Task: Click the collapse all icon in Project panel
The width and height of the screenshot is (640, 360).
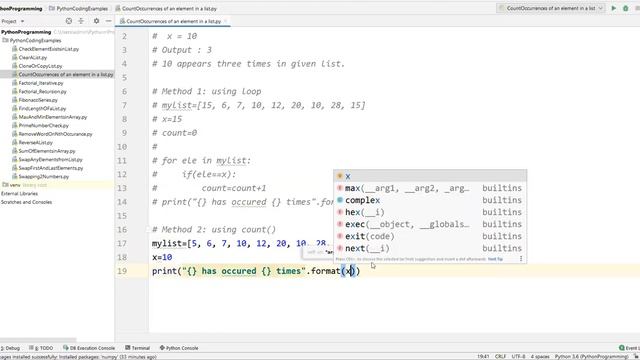Action: tap(81, 21)
